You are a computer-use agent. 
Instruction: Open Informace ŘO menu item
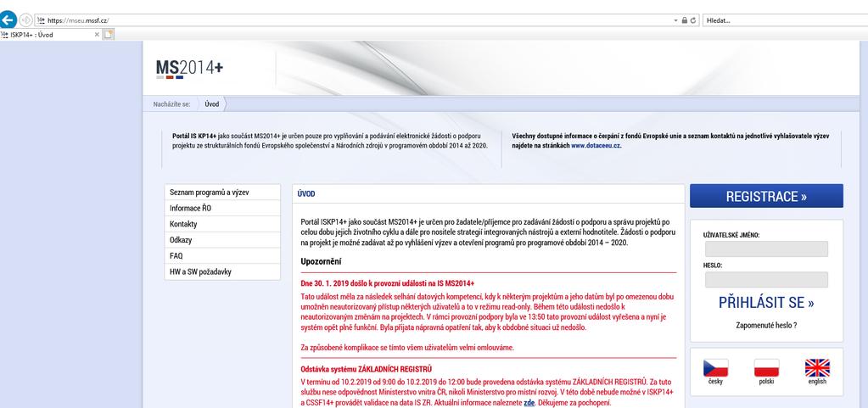click(222, 208)
